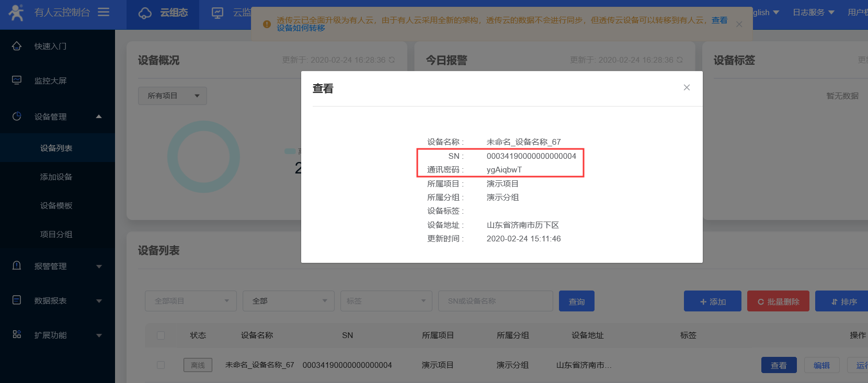Click the 快速入门 home icon in sidebar
The image size is (868, 383).
17,46
